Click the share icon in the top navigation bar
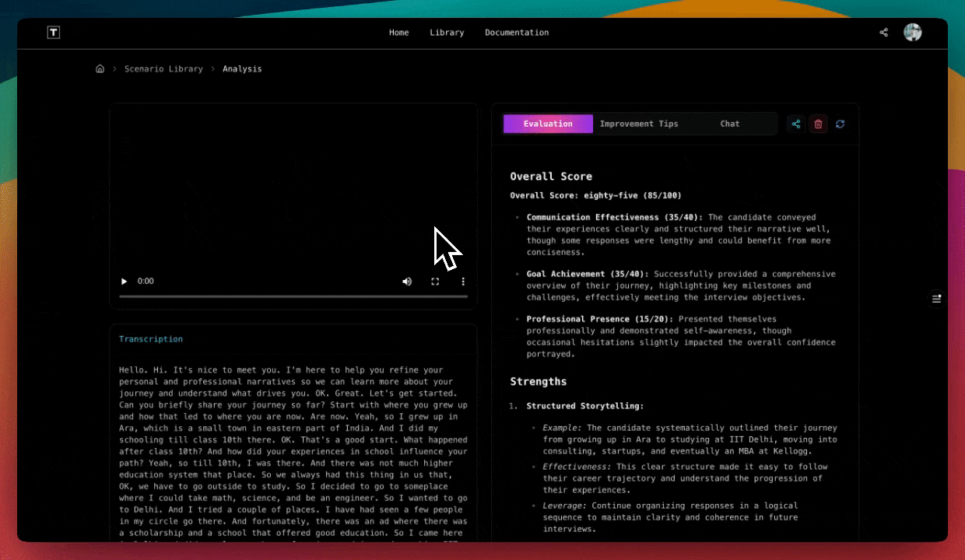The height and width of the screenshot is (560, 965). [x=883, y=33]
